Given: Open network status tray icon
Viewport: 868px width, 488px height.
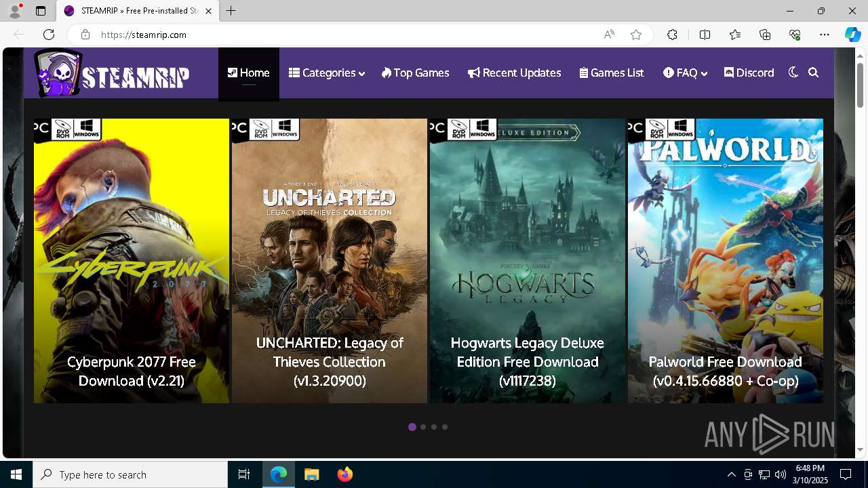Looking at the screenshot, I should (764, 474).
